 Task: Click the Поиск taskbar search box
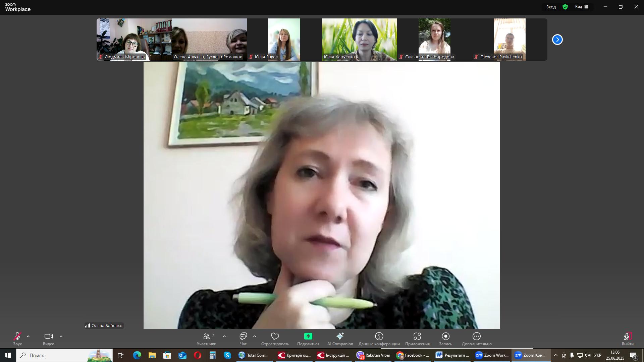64,355
